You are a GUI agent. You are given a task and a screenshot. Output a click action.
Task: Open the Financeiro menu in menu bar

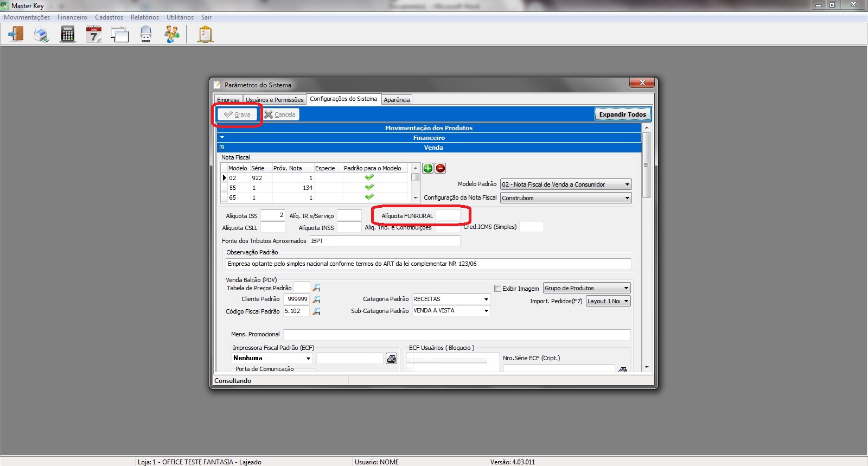pyautogui.click(x=72, y=17)
